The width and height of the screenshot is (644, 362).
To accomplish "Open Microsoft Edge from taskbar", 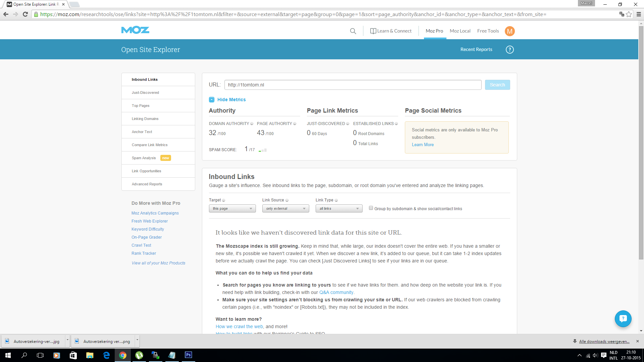I will (106, 355).
